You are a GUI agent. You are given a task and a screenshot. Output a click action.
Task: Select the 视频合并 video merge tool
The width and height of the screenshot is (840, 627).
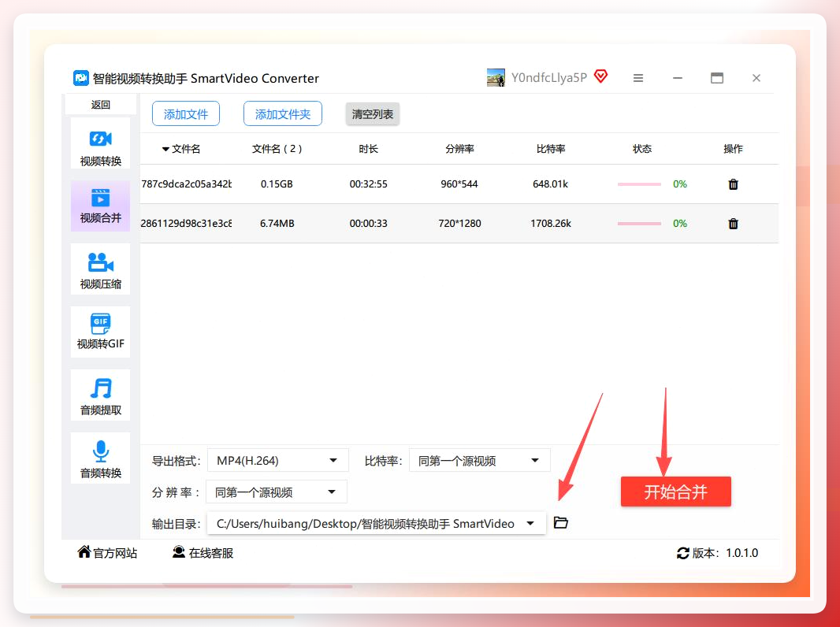(100, 206)
